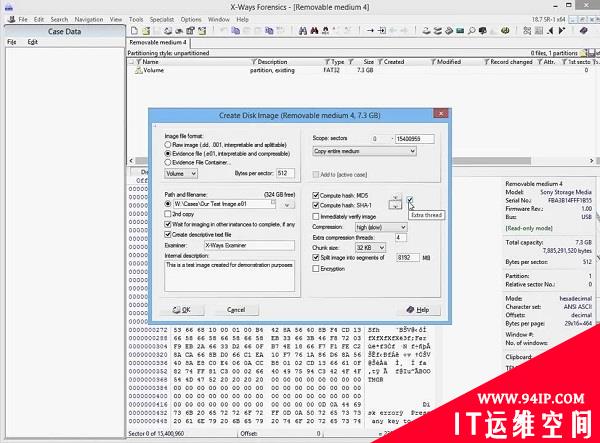Click the eraser-like icon at toolbar far right
Viewport: 600px width, 443px height.
[583, 31]
